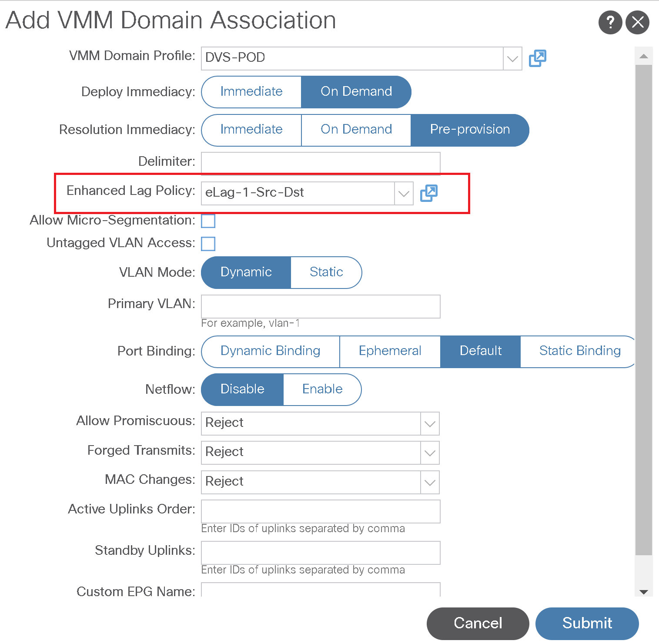Focus the Standby Uplinks field

321,553
